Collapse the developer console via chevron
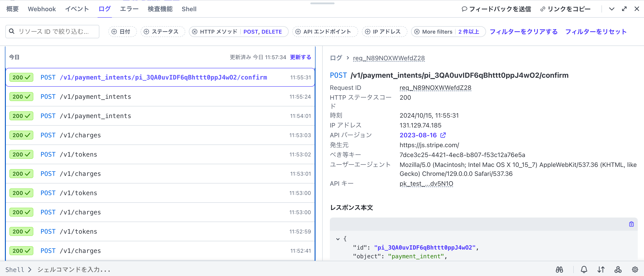This screenshot has width=644, height=276. pos(612,9)
